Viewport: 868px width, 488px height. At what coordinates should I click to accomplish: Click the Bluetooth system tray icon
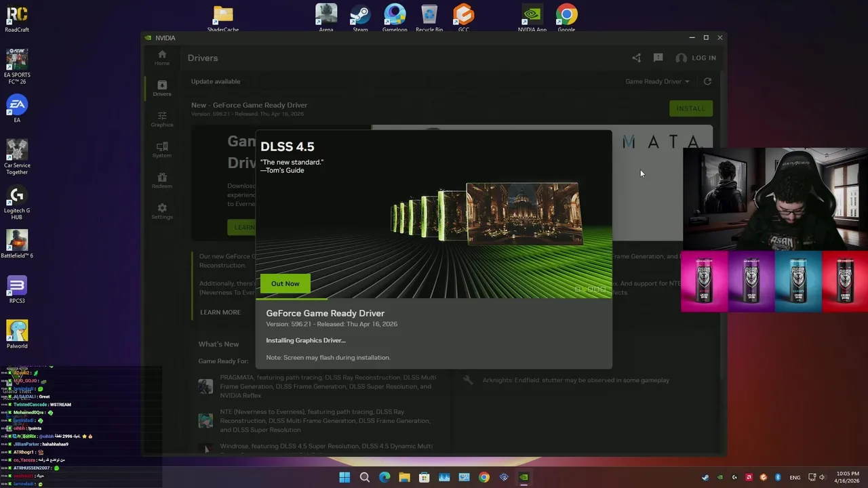[x=778, y=477]
